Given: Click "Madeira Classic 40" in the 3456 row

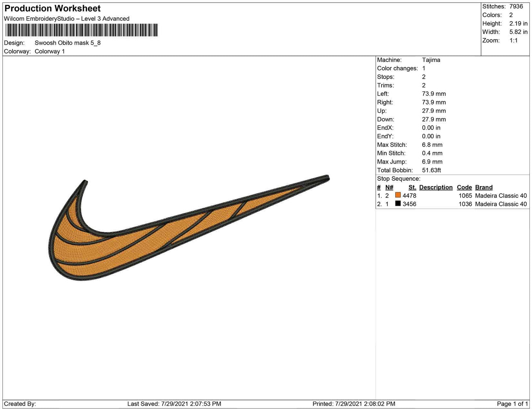Looking at the screenshot, I should (501, 204).
